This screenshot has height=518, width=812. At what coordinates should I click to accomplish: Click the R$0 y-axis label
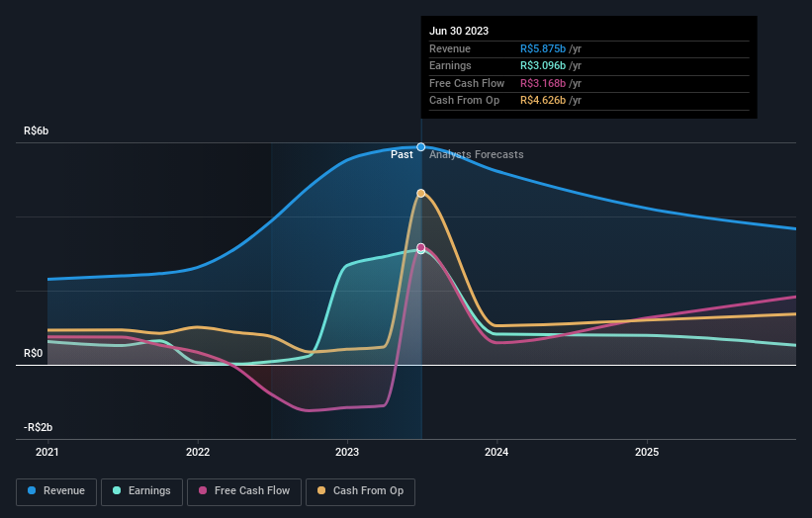pyautogui.click(x=34, y=354)
